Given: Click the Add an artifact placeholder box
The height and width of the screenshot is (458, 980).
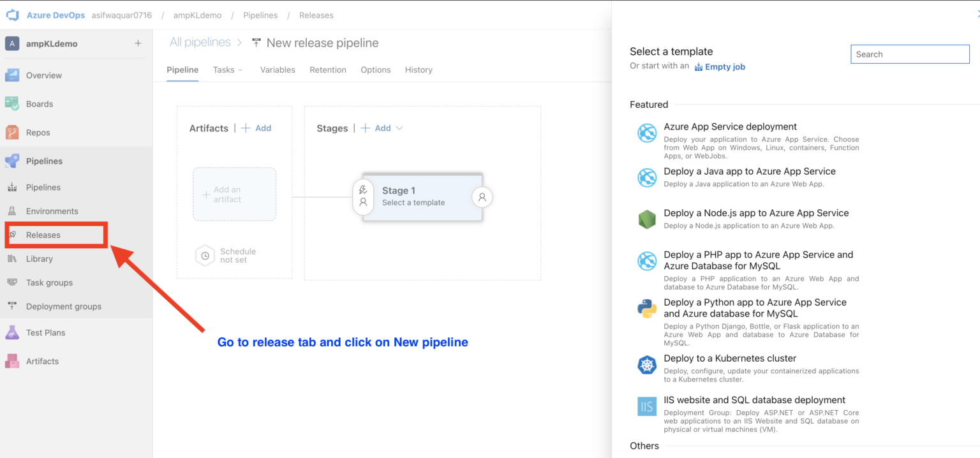Looking at the screenshot, I should point(235,195).
